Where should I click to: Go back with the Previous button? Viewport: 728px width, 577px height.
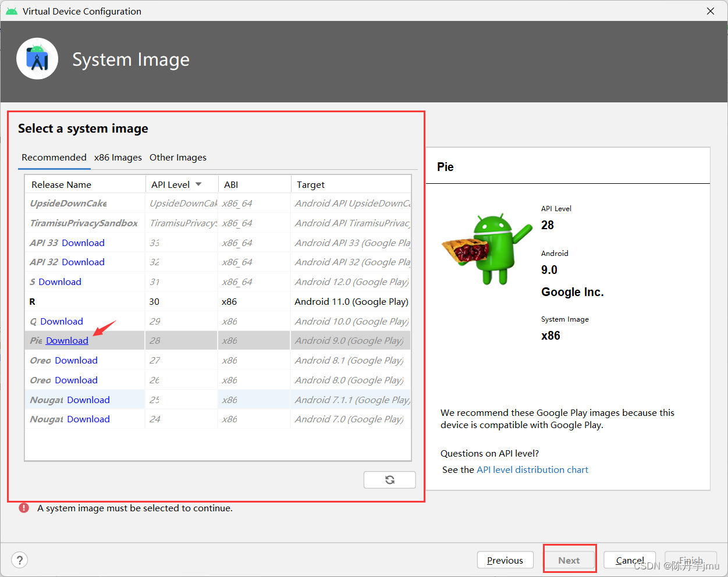point(505,560)
